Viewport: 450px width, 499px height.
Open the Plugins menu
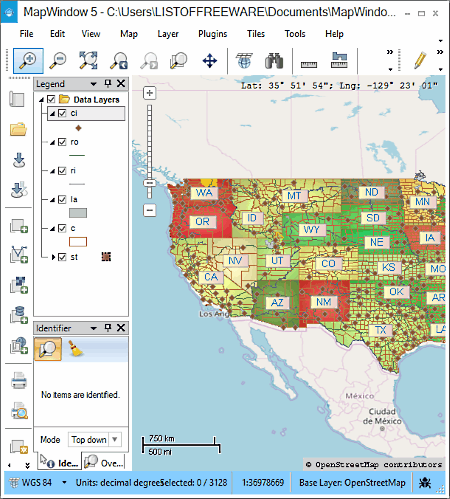coord(213,34)
